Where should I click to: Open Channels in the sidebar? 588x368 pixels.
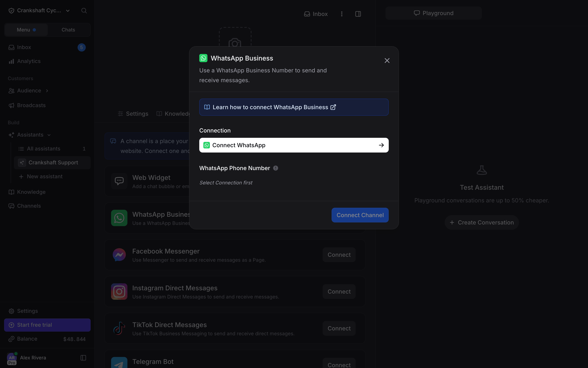(x=47, y=206)
